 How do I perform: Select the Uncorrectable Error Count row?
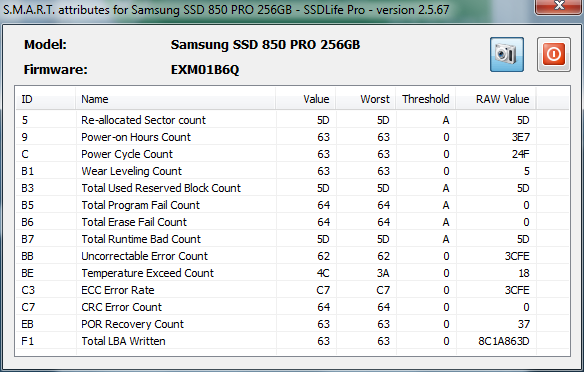click(292, 256)
